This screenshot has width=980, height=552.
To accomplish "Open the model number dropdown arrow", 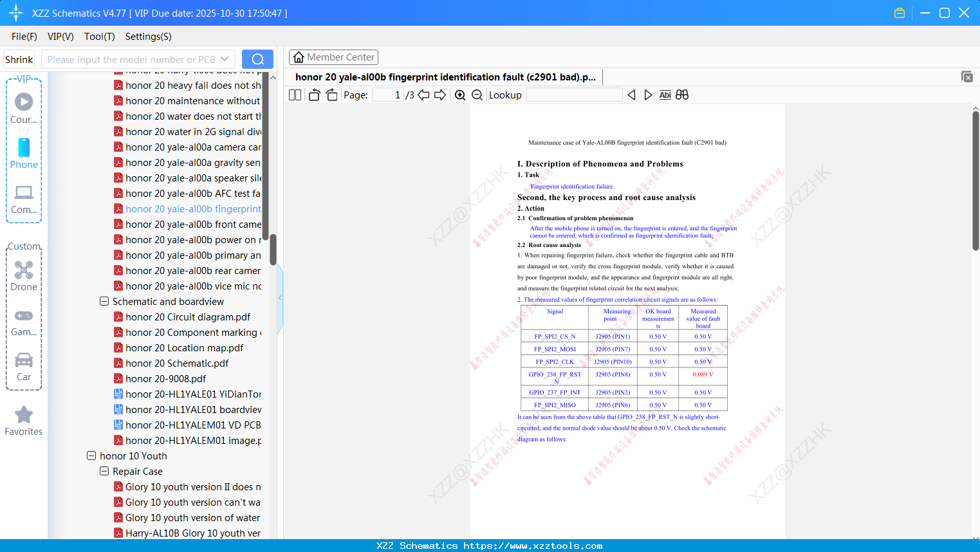I will 225,59.
